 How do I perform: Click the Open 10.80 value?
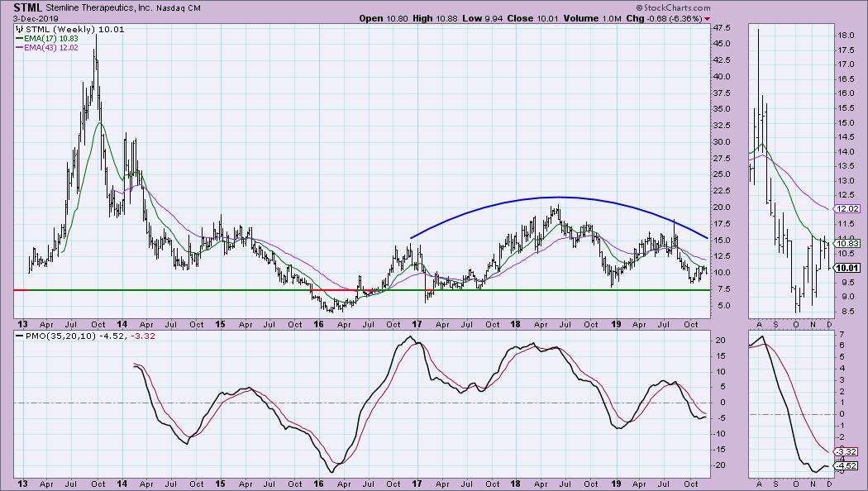(x=383, y=18)
